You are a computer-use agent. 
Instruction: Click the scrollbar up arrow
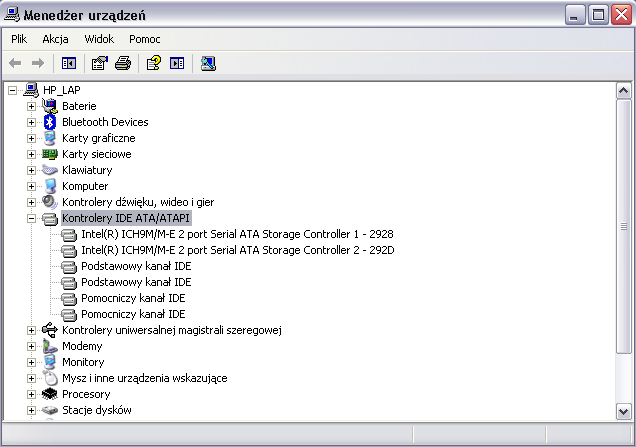623,90
